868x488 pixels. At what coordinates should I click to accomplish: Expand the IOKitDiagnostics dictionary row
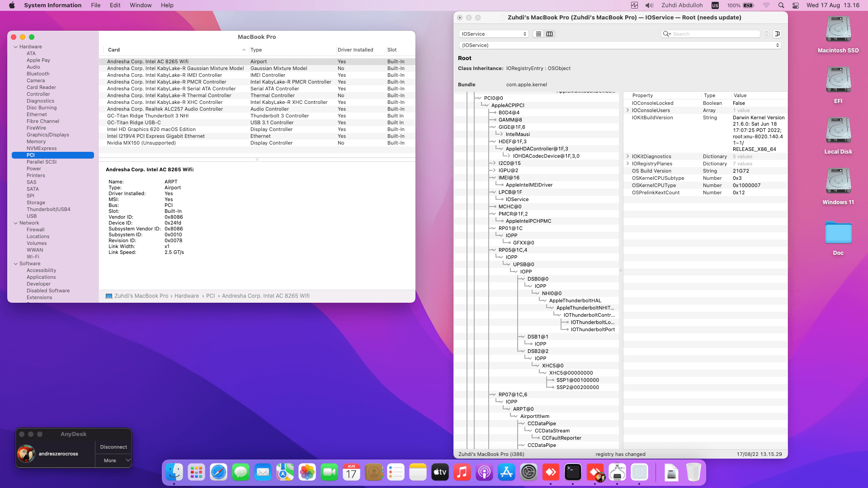627,156
